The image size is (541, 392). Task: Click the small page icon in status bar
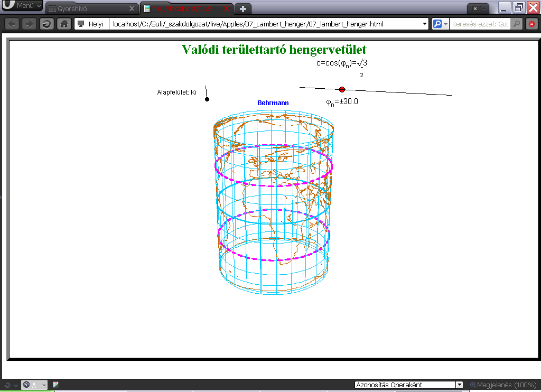pyautogui.click(x=55, y=385)
